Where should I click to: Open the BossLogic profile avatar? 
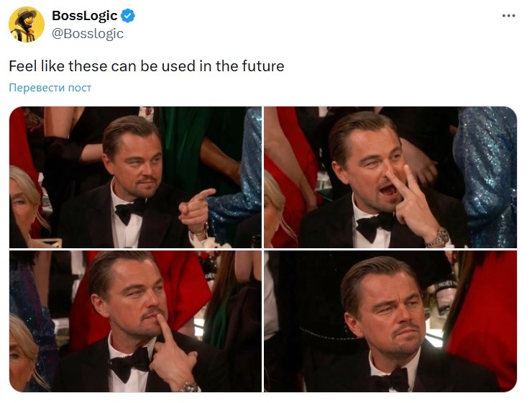tap(27, 24)
